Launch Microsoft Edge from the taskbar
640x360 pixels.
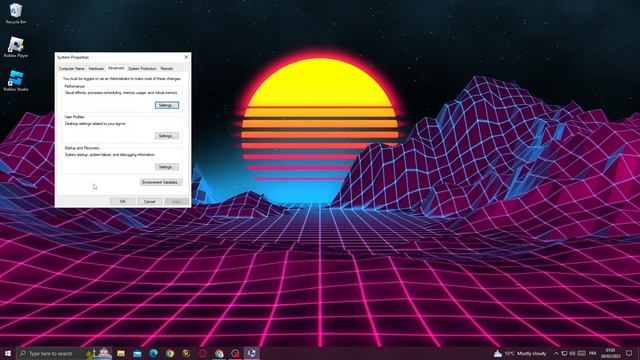point(153,353)
